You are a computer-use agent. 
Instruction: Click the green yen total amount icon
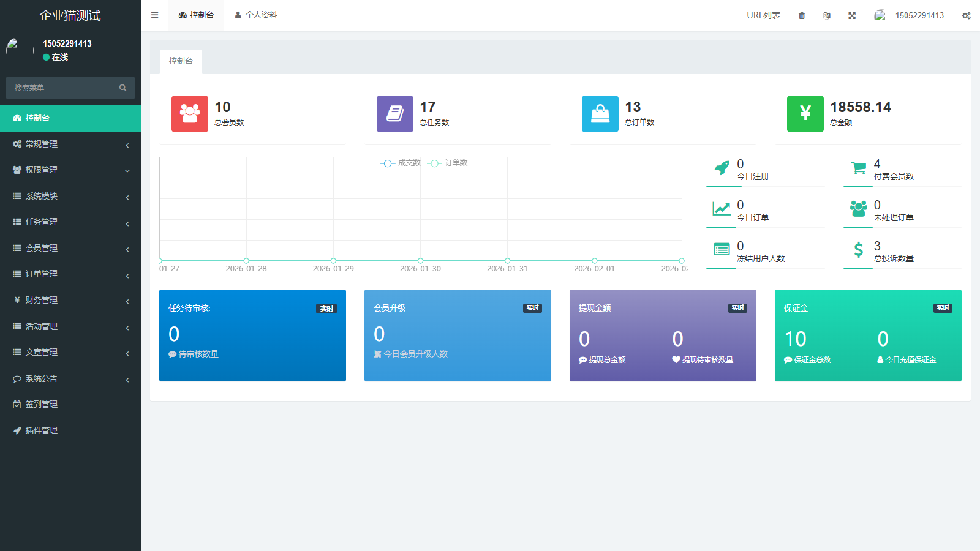point(805,114)
